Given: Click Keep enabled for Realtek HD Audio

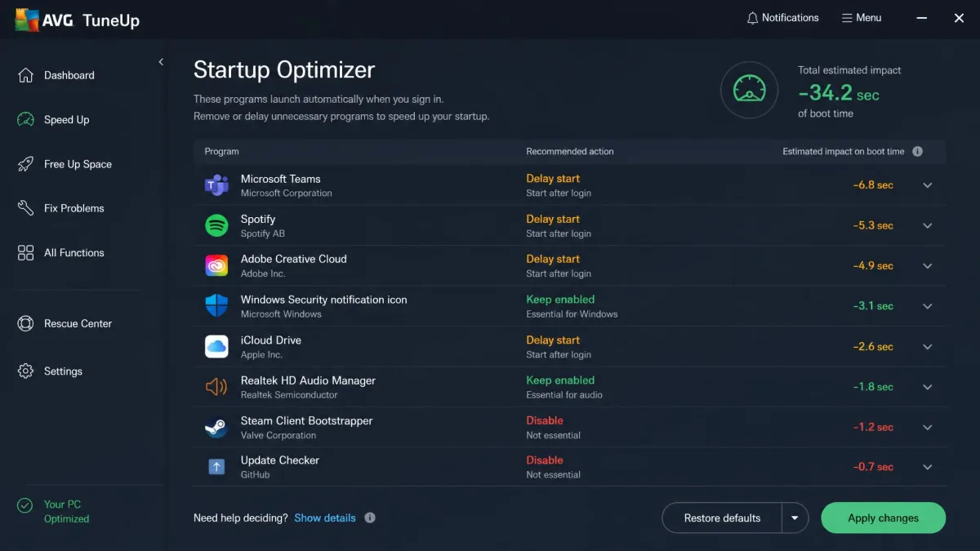Looking at the screenshot, I should tap(560, 380).
